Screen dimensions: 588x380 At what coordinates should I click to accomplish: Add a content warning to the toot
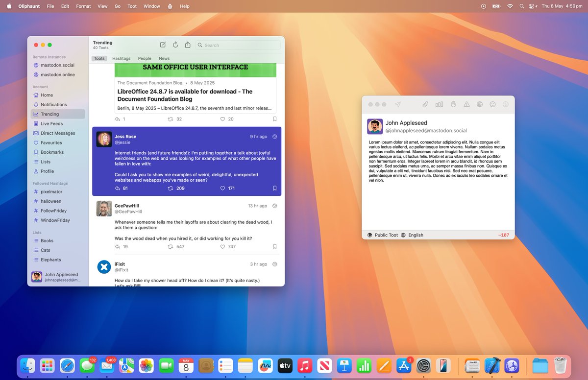pos(466,104)
